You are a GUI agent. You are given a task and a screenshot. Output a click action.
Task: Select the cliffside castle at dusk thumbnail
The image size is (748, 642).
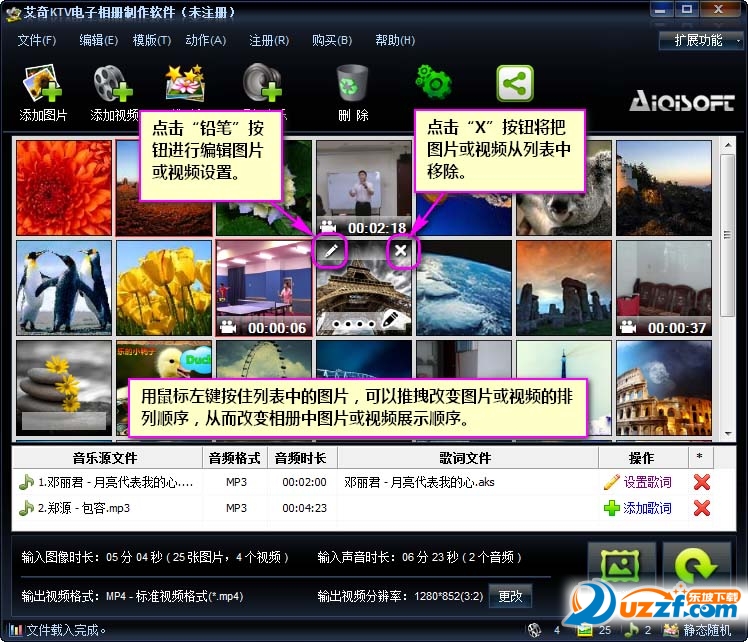tap(664, 188)
